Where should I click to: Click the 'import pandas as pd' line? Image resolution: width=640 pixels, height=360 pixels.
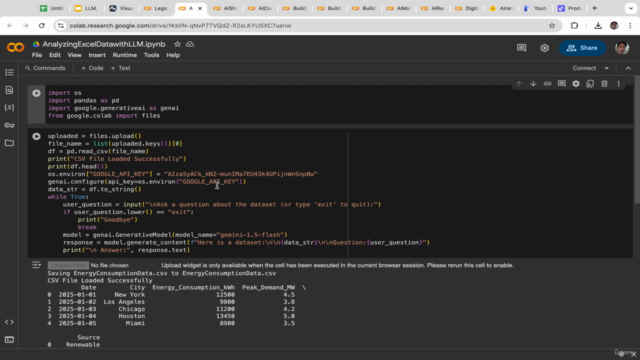[84, 100]
